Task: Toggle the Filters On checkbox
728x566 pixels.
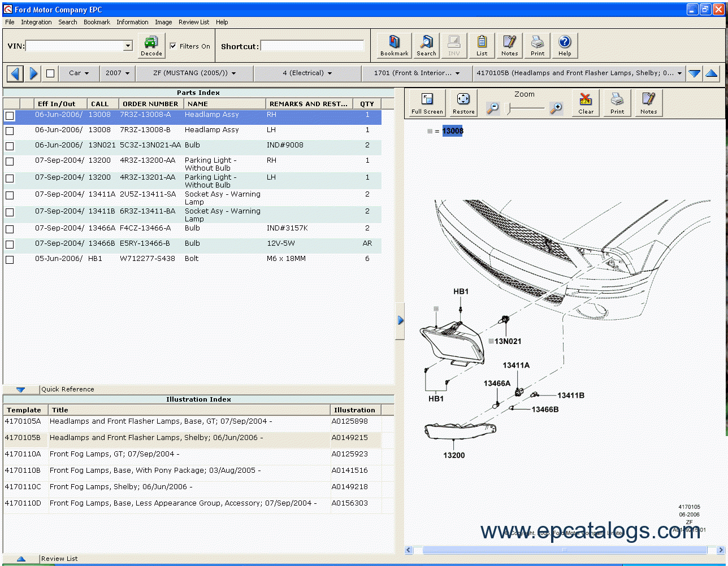Action: pyautogui.click(x=174, y=46)
